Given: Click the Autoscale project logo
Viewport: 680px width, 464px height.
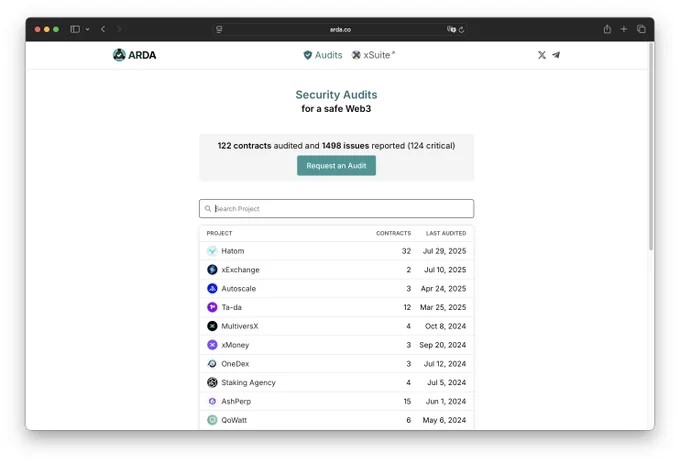Looking at the screenshot, I should tap(212, 288).
